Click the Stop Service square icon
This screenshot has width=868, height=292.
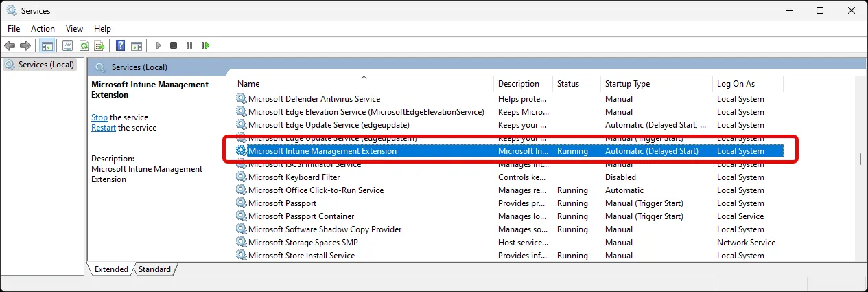point(174,45)
